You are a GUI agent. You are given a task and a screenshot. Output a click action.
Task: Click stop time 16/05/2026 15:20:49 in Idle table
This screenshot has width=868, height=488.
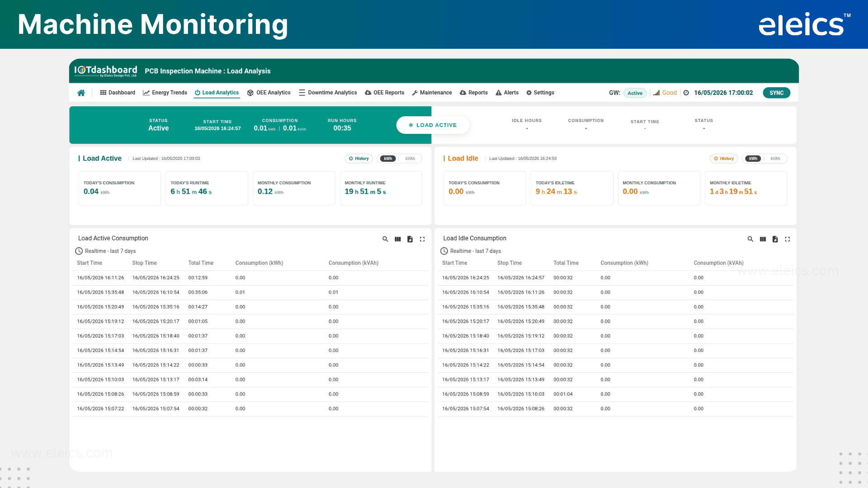(521, 321)
